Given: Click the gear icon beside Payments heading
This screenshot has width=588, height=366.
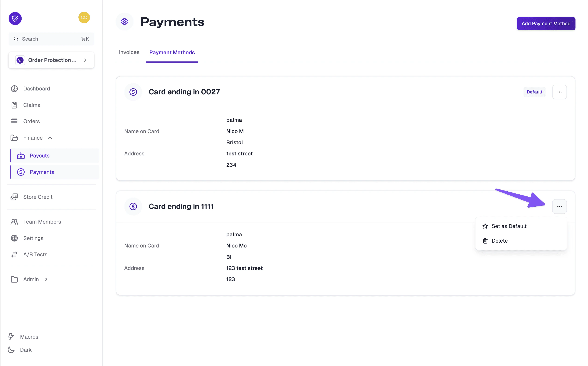Looking at the screenshot, I should pyautogui.click(x=124, y=22).
